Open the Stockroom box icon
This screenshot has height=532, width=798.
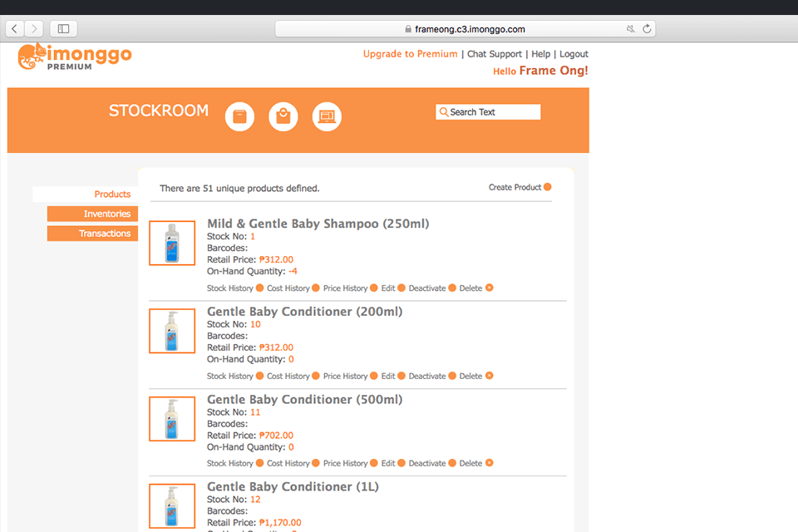tap(239, 116)
